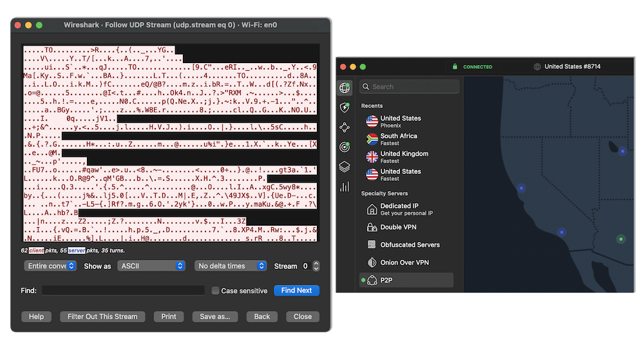
Task: Click United Kingdom Fastest recent entry
Action: (x=406, y=157)
